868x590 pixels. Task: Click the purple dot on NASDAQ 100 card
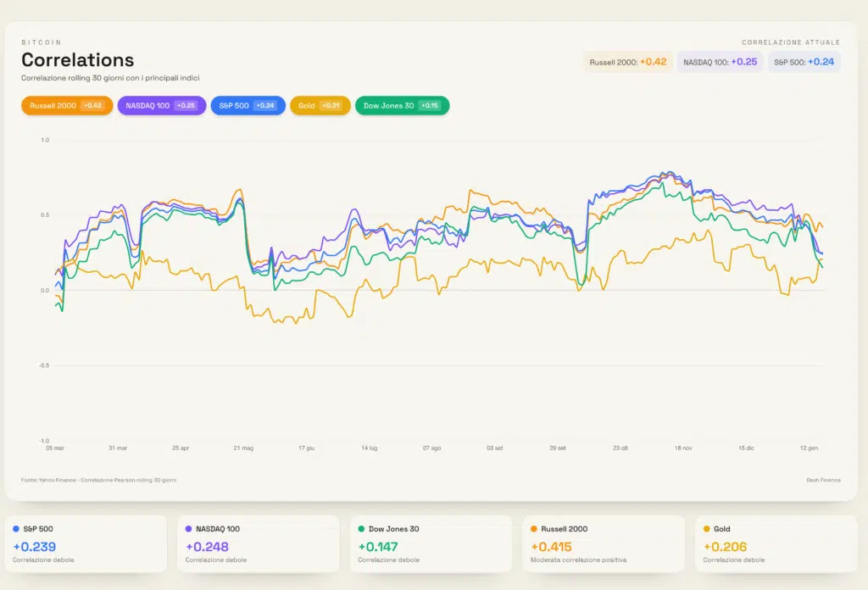click(188, 529)
